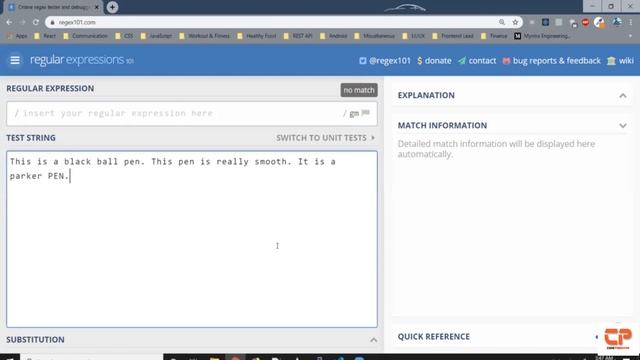Screen dimensions: 640x360
Task: Open the wiki link
Action: pos(620,61)
